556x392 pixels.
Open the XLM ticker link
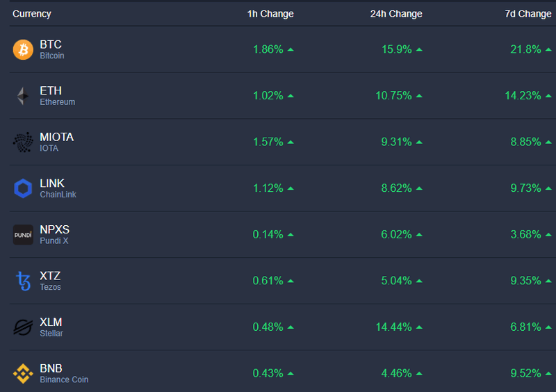click(x=51, y=322)
